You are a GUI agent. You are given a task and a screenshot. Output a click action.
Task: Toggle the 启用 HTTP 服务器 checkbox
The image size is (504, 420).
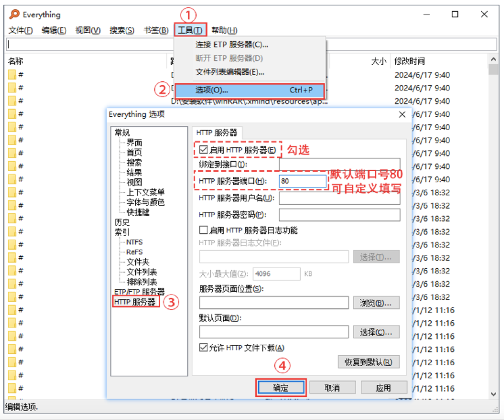(203, 149)
